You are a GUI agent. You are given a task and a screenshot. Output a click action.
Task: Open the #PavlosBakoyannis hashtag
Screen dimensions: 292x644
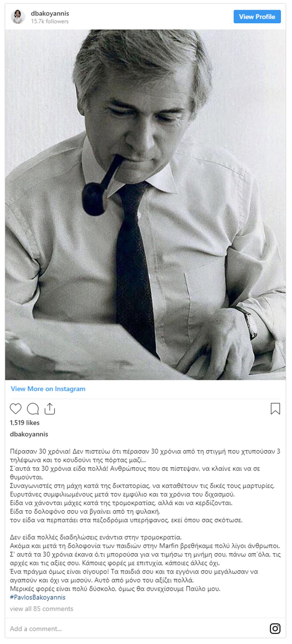click(38, 597)
